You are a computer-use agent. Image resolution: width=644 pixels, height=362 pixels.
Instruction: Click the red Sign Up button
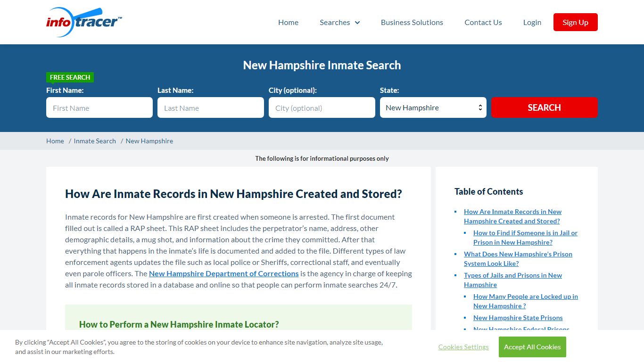tap(576, 22)
